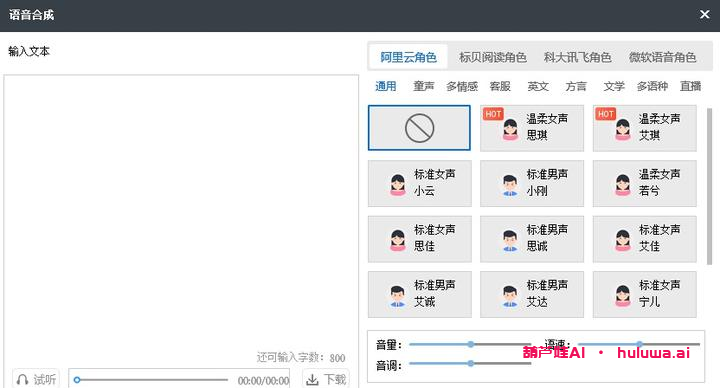Click the voice list vertical scrollbar

[x=709, y=186]
